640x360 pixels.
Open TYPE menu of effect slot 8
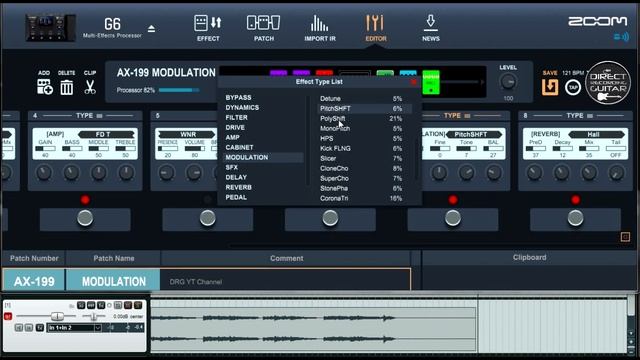[x=579, y=116]
